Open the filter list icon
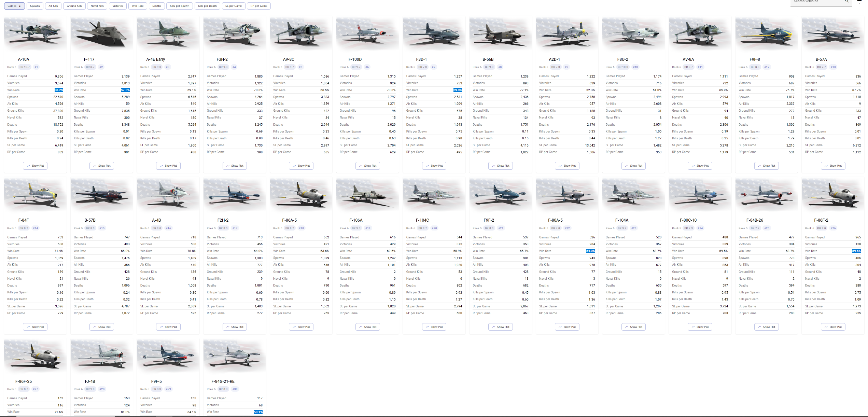 pyautogui.click(x=859, y=2)
